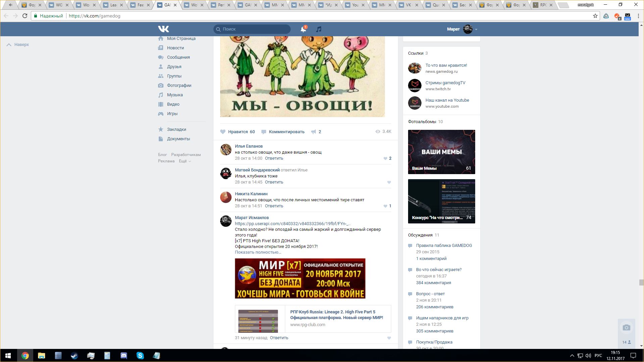Open the notifications bell
This screenshot has width=644, height=362.
point(303,29)
